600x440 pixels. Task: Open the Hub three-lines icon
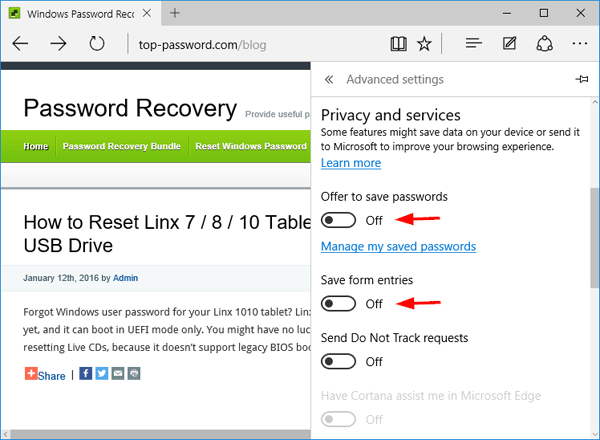point(473,43)
